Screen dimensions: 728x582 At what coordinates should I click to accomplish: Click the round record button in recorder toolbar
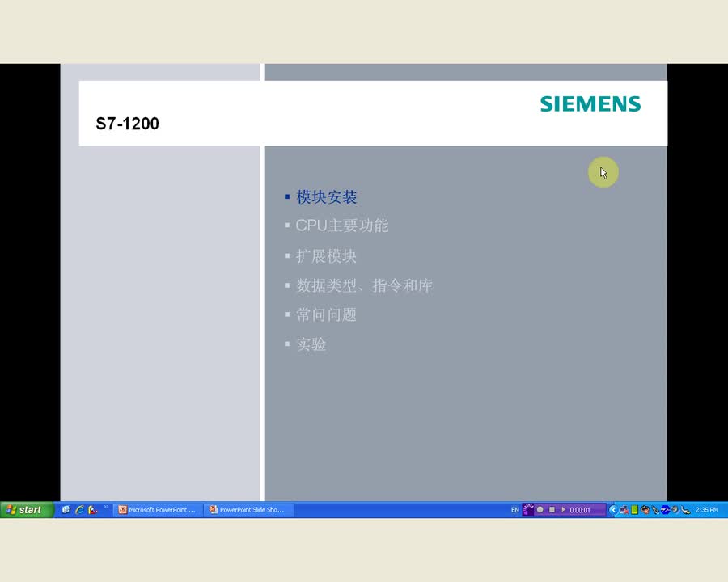[x=540, y=509]
